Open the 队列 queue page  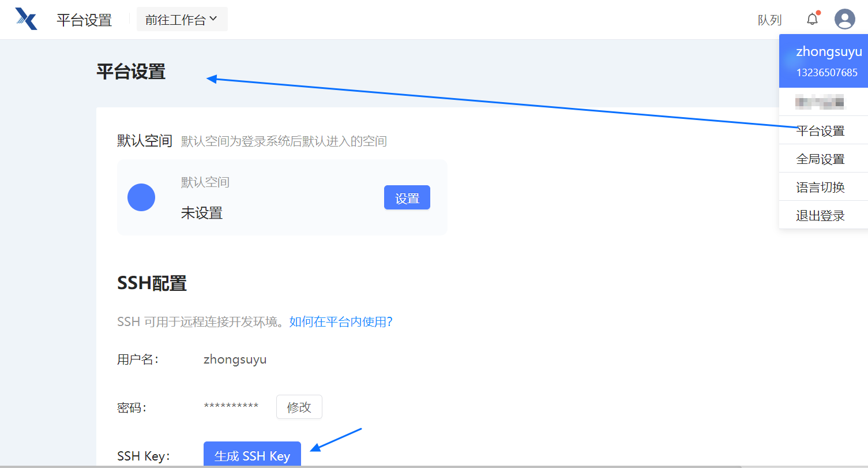tap(769, 20)
